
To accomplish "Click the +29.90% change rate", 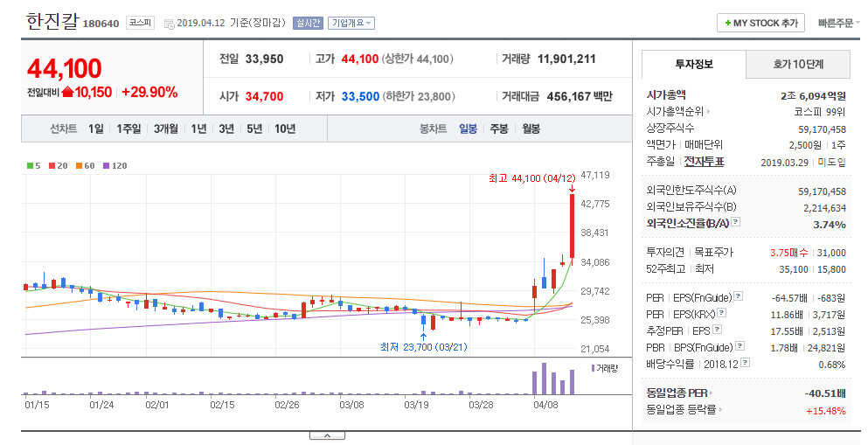I will [149, 93].
